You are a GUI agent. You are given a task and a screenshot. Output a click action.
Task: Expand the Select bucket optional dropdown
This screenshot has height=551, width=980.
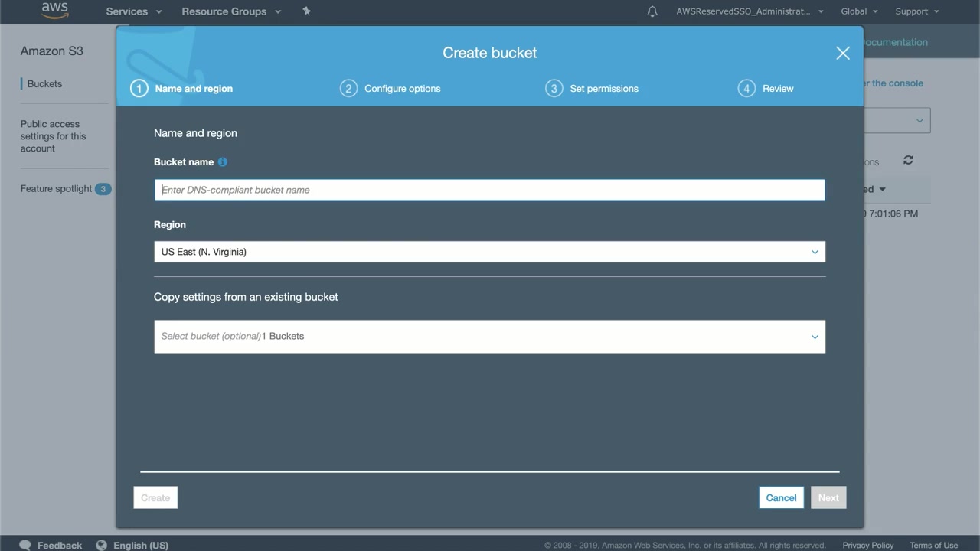(490, 337)
